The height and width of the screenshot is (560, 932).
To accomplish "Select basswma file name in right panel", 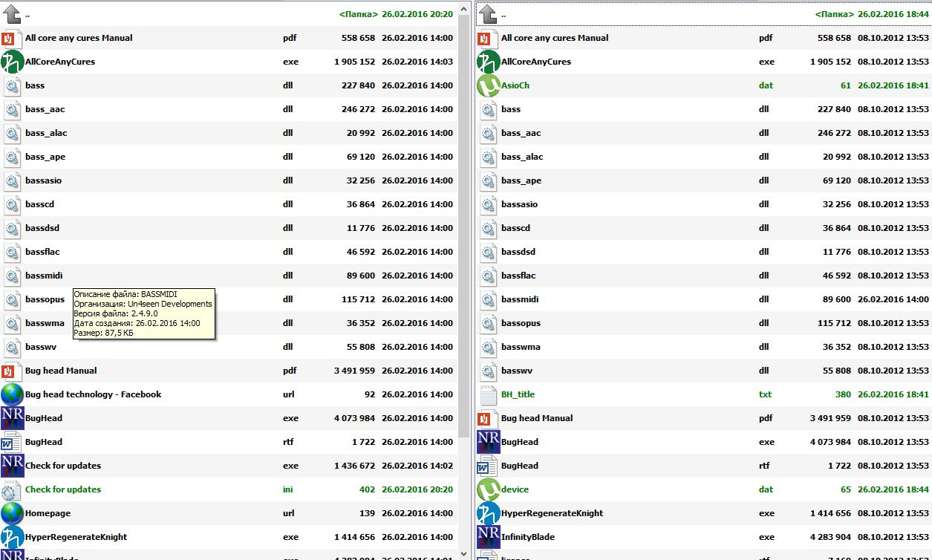I will (x=521, y=347).
